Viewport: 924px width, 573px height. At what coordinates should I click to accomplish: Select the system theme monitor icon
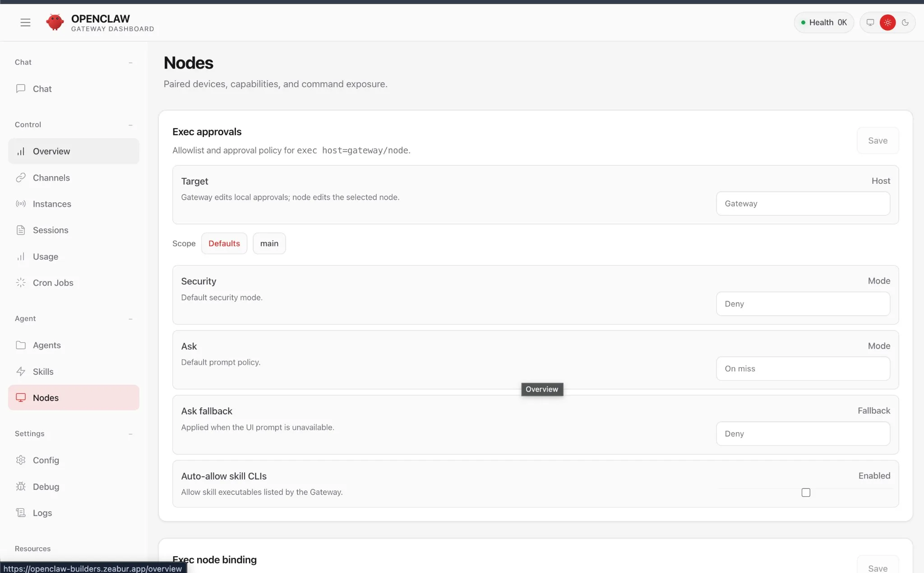click(x=870, y=23)
